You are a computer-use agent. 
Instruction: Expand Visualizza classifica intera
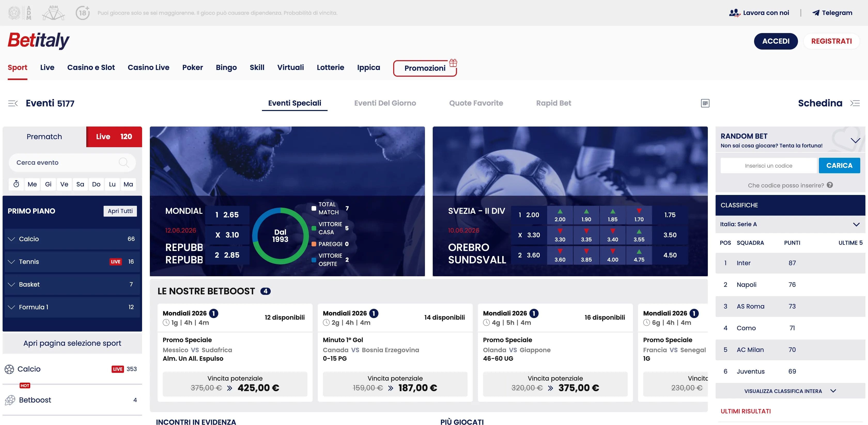790,391
